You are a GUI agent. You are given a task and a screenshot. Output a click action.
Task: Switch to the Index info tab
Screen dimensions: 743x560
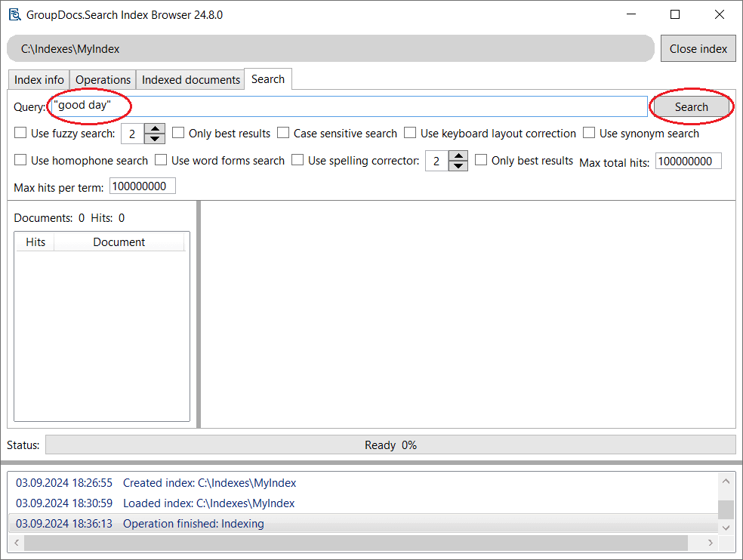(39, 79)
